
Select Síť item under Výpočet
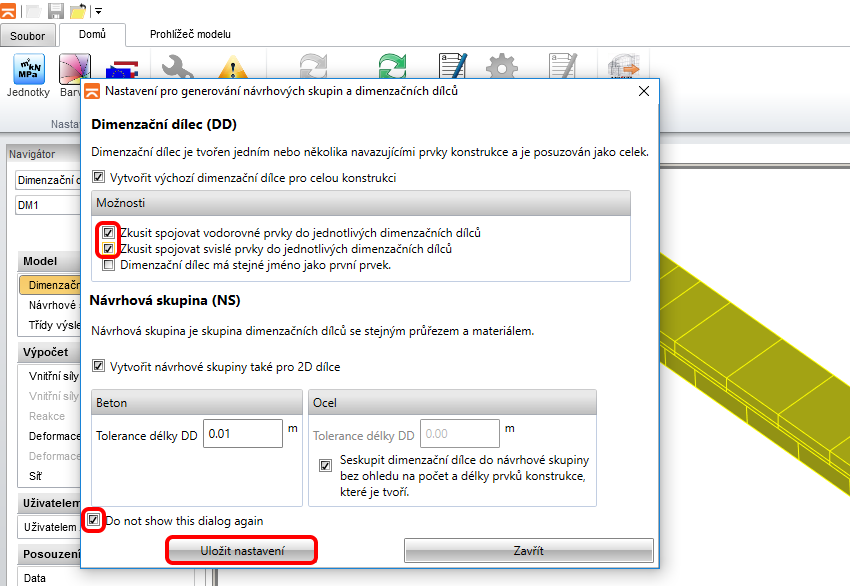(x=35, y=476)
